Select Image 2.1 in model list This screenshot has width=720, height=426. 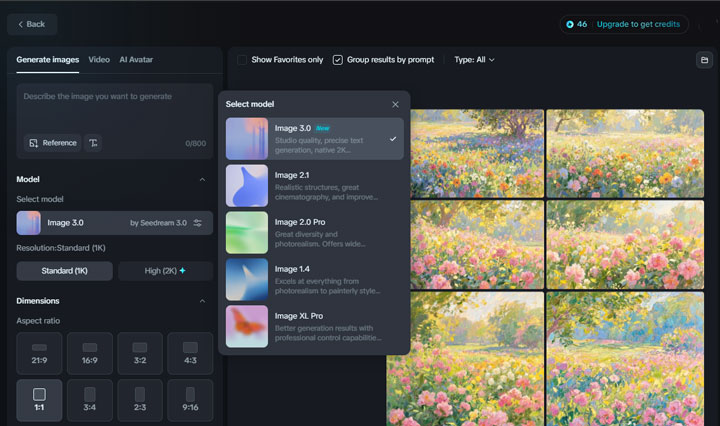[315, 186]
